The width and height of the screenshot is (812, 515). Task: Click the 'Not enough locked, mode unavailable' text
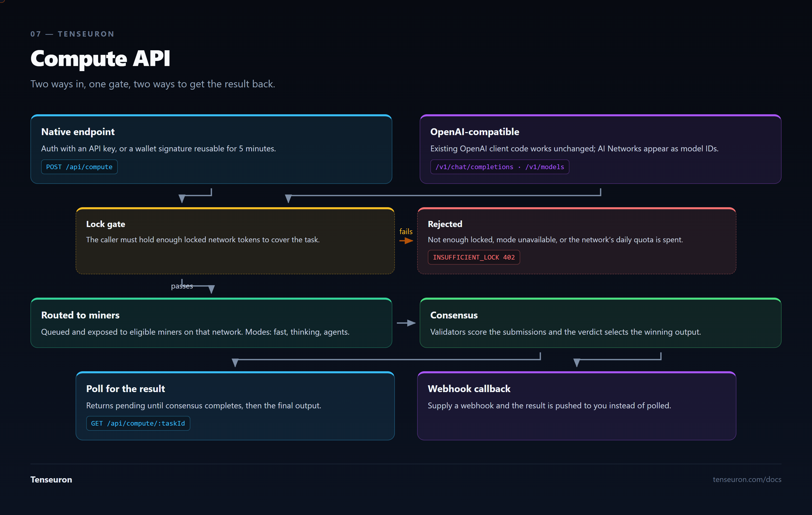(555, 240)
